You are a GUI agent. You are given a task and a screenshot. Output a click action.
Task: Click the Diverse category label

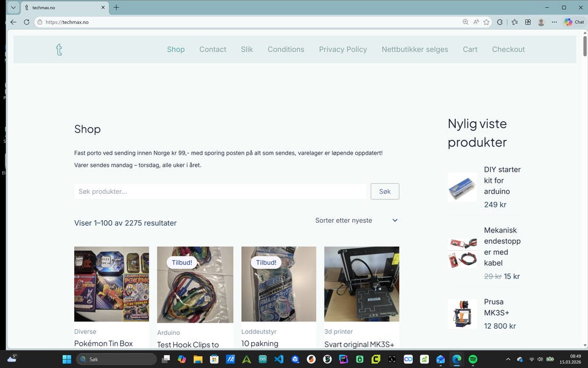[x=85, y=332]
